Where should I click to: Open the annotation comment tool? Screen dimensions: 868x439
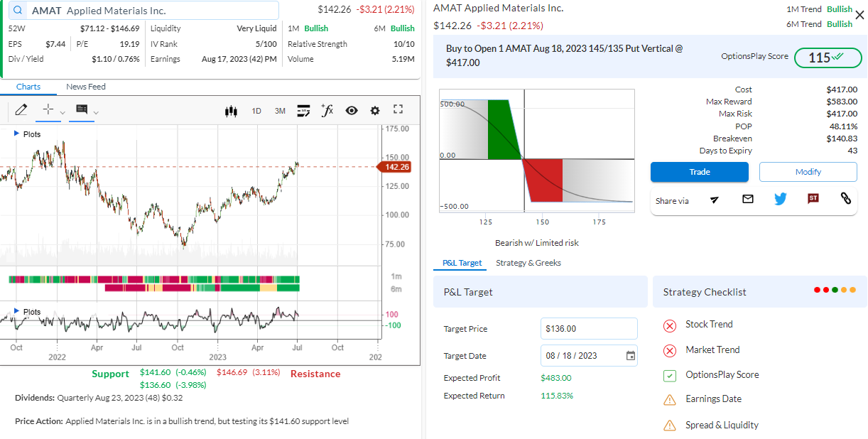click(81, 110)
